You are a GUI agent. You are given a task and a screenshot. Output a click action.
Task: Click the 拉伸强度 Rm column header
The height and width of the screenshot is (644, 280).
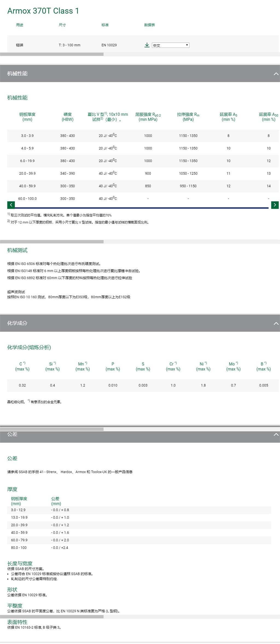click(188, 117)
